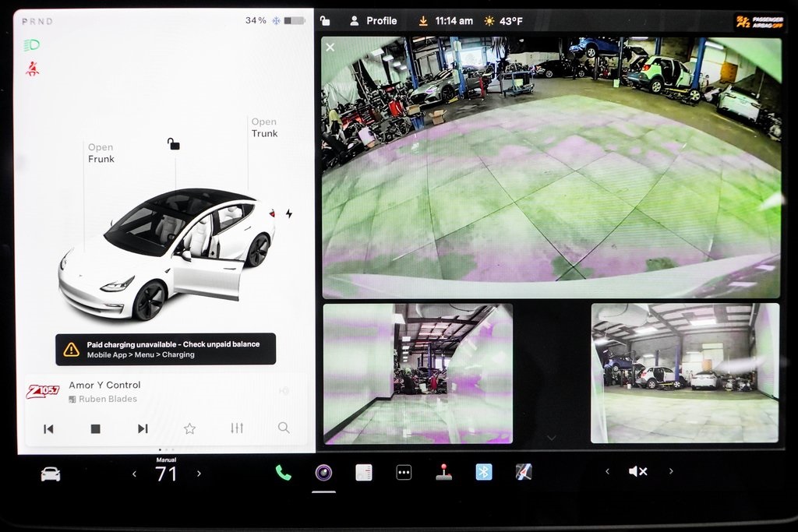The width and height of the screenshot is (798, 532).
Task: Favorite the current station with star
Action: click(x=189, y=428)
